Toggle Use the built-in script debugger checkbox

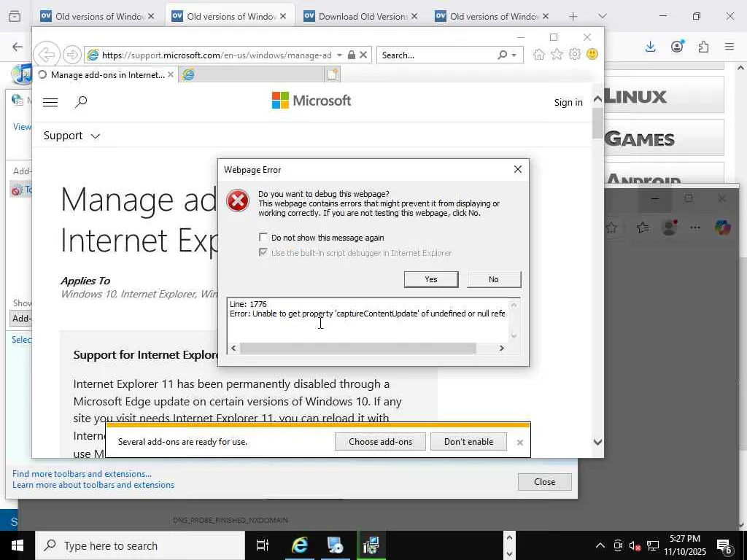263,252
